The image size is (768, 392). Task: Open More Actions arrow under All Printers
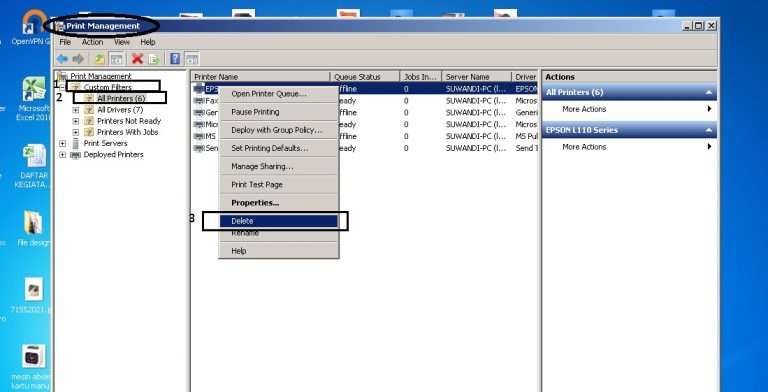709,109
